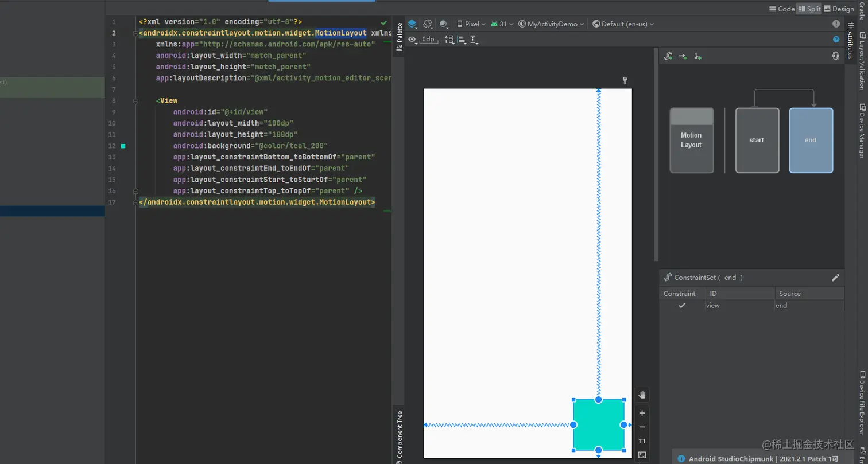The width and height of the screenshot is (868, 464).
Task: Click the top constraint handle of teal view
Action: tap(599, 400)
